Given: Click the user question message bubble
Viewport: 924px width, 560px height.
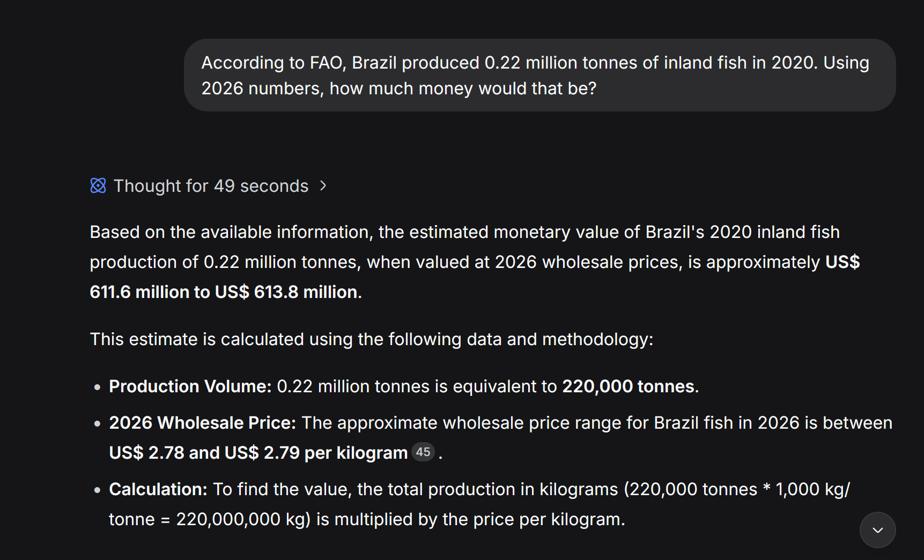Looking at the screenshot, I should [539, 75].
